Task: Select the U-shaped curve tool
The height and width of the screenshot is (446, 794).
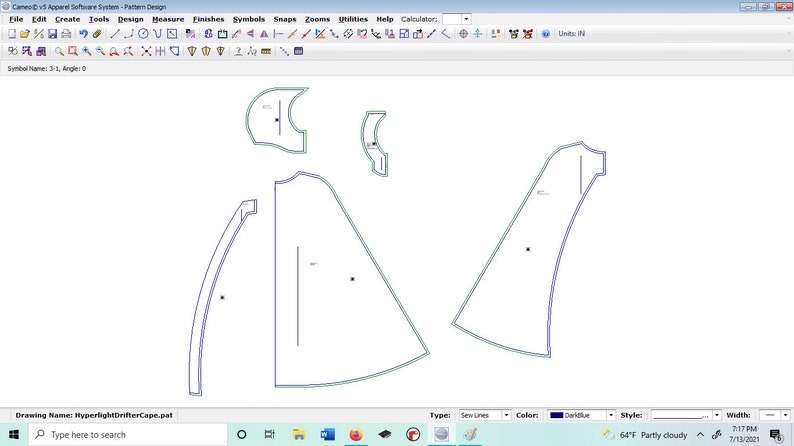Action: [157, 34]
